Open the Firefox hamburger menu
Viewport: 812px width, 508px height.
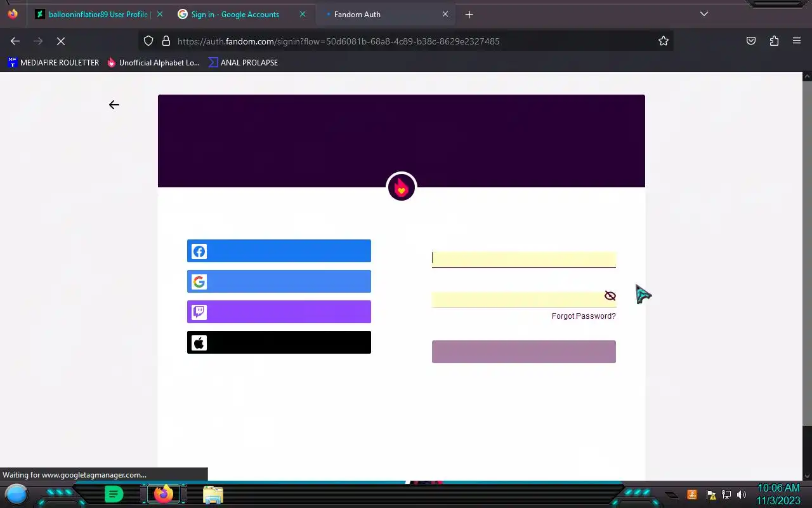[797, 41]
